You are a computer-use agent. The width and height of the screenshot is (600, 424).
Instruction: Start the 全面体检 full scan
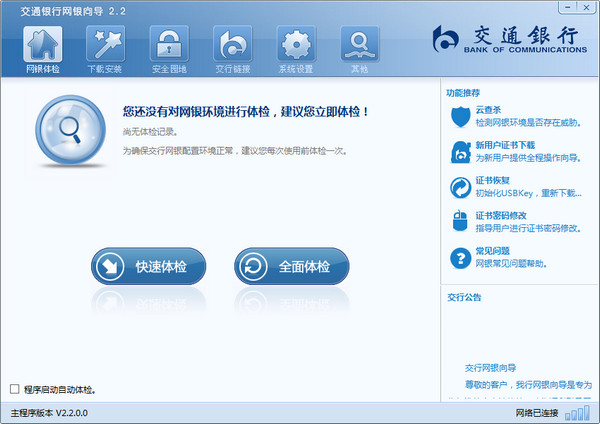coord(292,267)
